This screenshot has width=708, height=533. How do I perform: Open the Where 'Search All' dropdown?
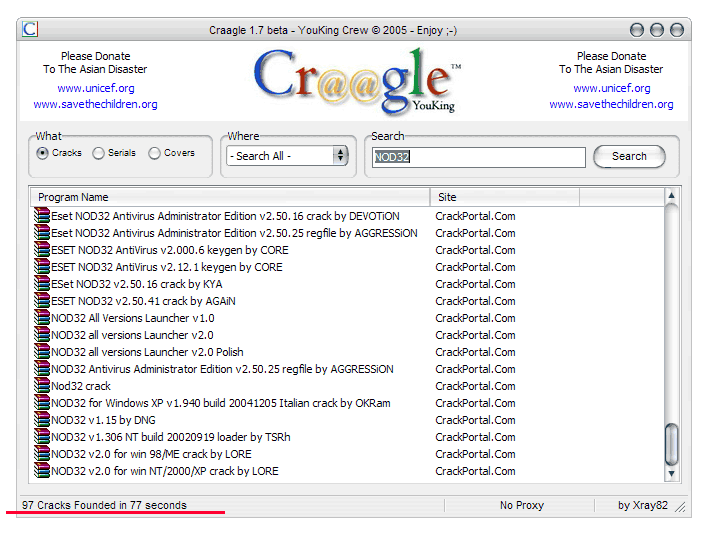pyautogui.click(x=287, y=156)
